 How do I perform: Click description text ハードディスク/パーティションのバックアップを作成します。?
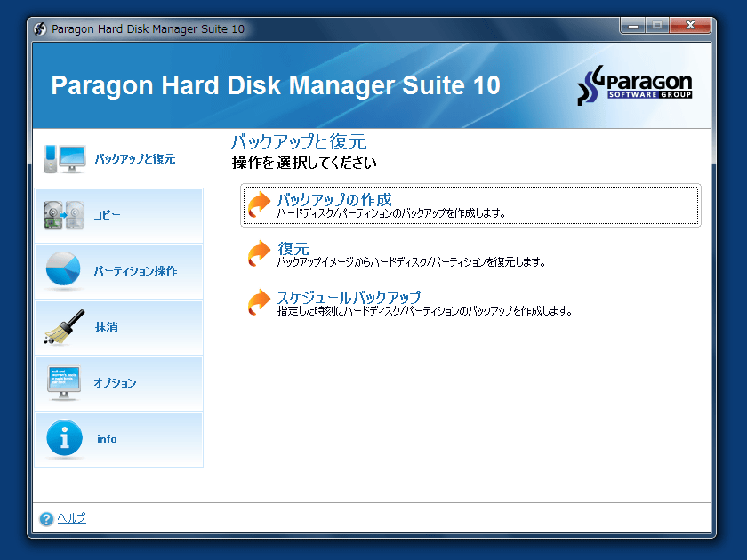click(391, 213)
